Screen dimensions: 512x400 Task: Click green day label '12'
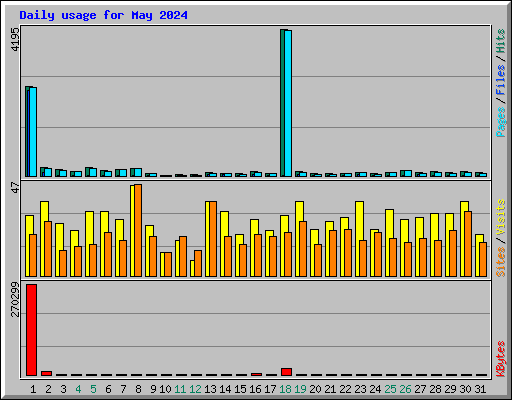(x=195, y=389)
